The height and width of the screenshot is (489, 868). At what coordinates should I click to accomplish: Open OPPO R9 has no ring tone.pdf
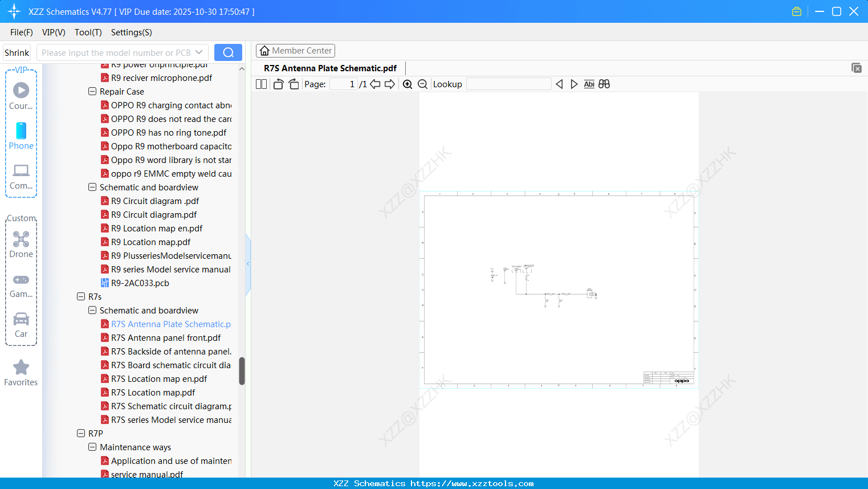point(169,133)
